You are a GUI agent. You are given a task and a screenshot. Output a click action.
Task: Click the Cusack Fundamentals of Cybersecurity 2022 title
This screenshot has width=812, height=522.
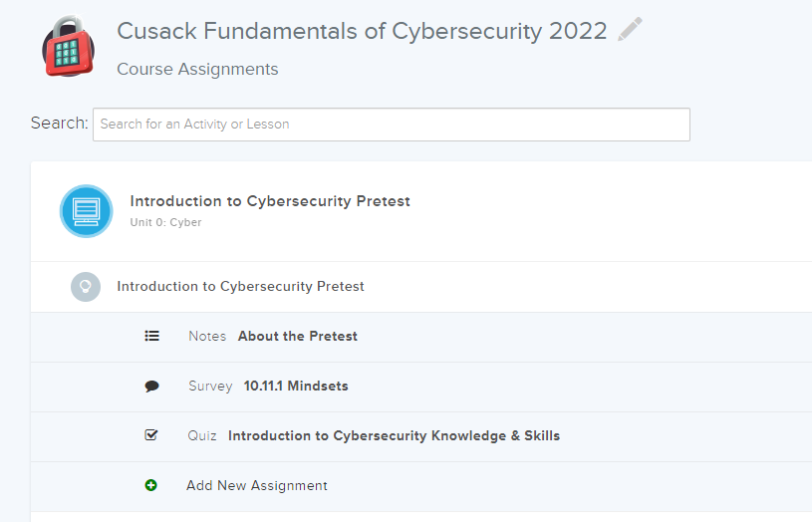click(x=362, y=31)
